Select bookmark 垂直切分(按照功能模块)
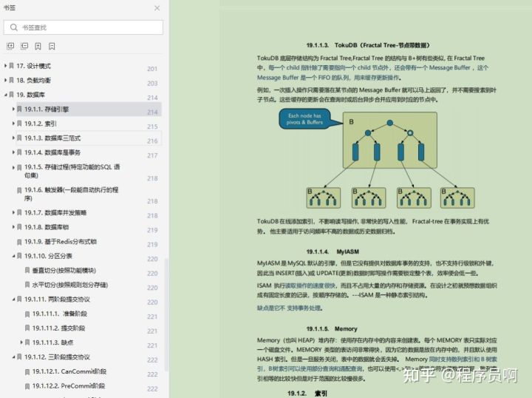 pos(64,270)
